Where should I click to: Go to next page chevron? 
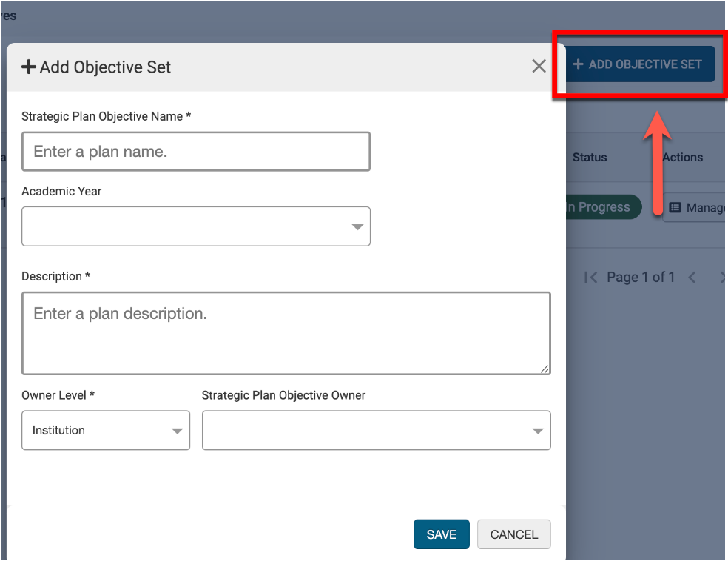click(x=722, y=278)
